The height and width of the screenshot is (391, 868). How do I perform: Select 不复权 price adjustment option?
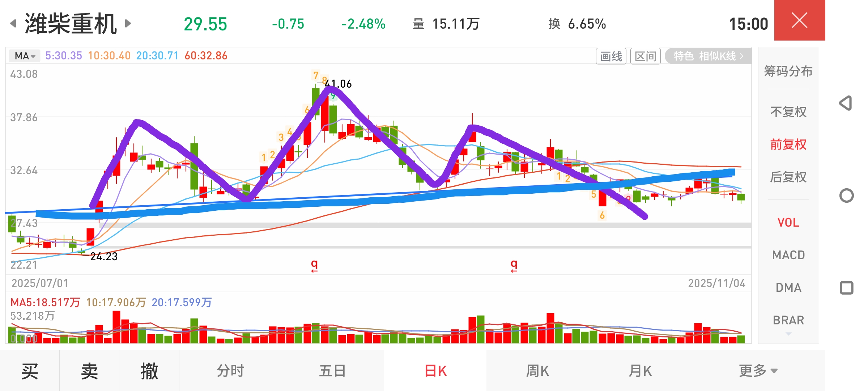[x=788, y=112]
